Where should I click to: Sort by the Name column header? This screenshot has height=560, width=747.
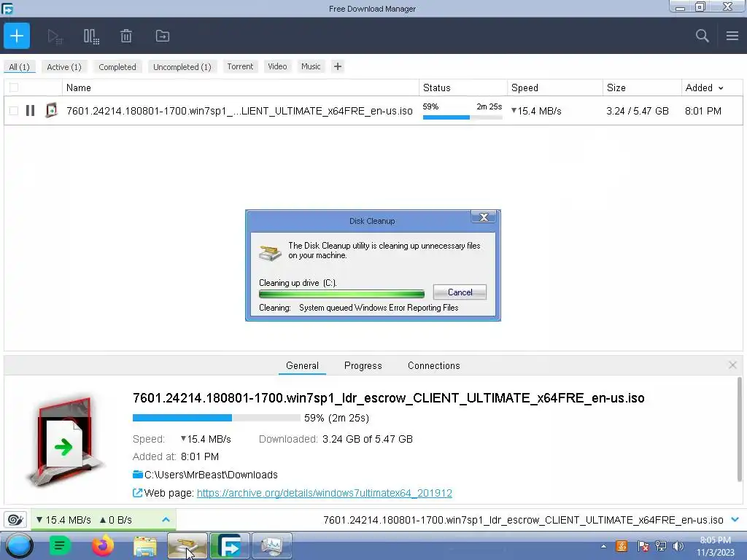click(x=241, y=87)
